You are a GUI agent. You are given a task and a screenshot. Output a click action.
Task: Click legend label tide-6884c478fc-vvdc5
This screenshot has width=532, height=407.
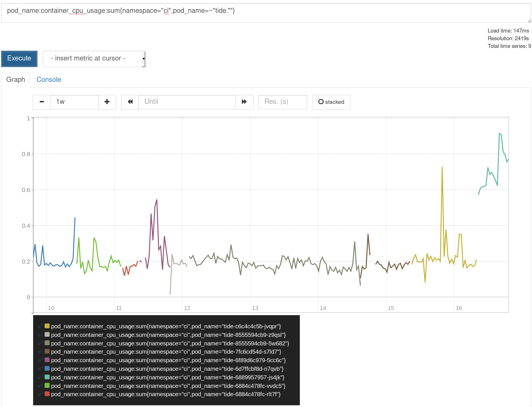click(x=168, y=386)
